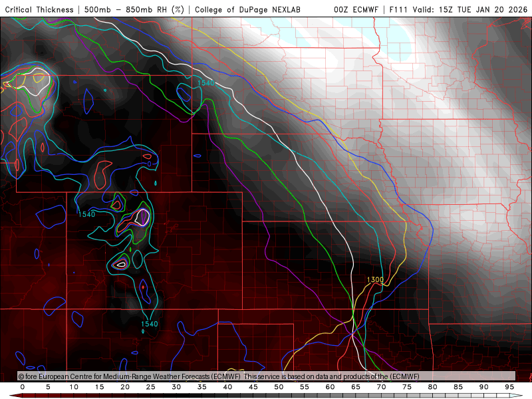
Task: Click the "25" value on the colorbar scale
Action: click(x=151, y=387)
